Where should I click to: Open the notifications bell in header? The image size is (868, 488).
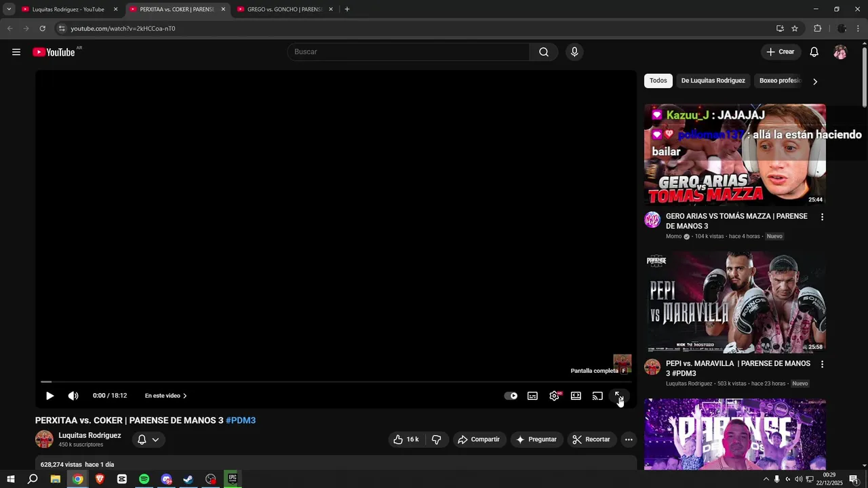pos(814,52)
